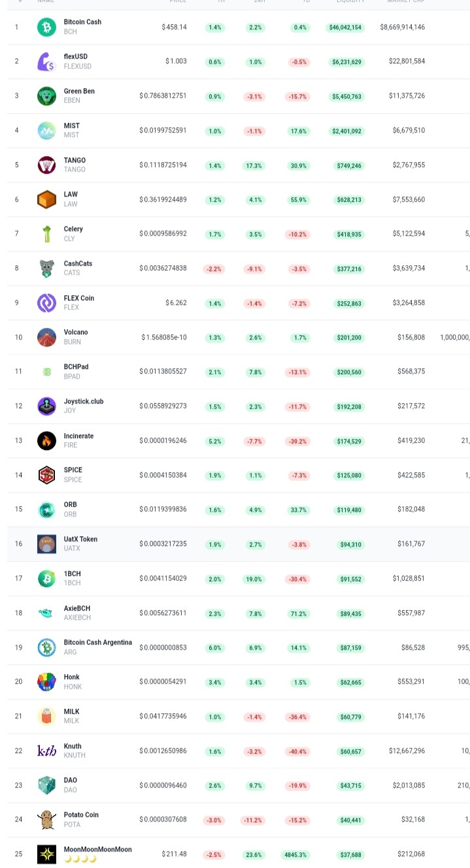Open the FLEX Coin name link
470x868 pixels.
pyautogui.click(x=79, y=298)
